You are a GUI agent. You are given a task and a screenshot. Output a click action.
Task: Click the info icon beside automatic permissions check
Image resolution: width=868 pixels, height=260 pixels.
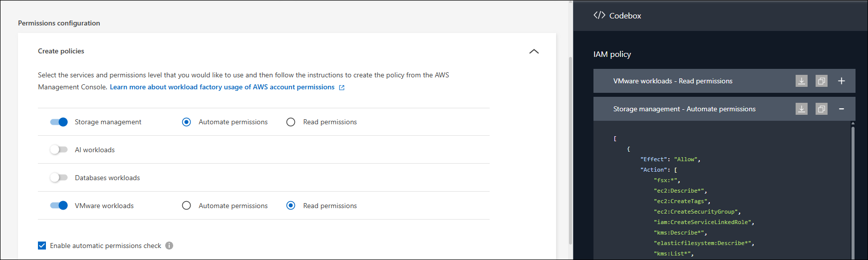click(169, 246)
